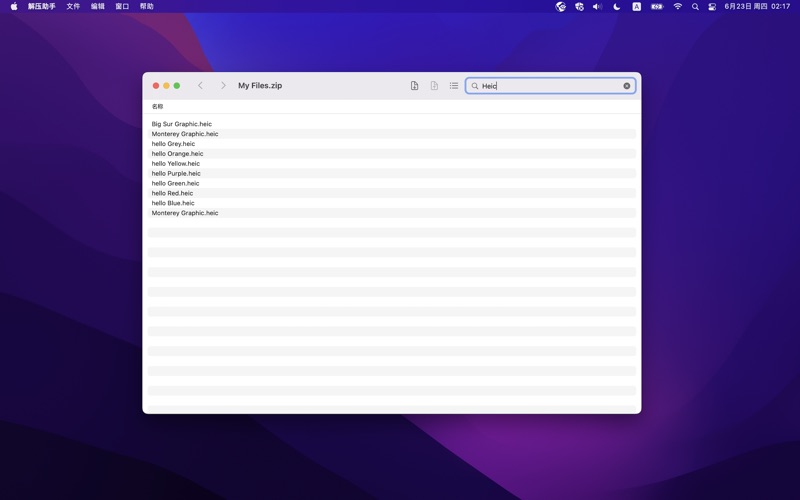Click the input source A icon
Image resolution: width=800 pixels, height=500 pixels.
(x=636, y=6)
